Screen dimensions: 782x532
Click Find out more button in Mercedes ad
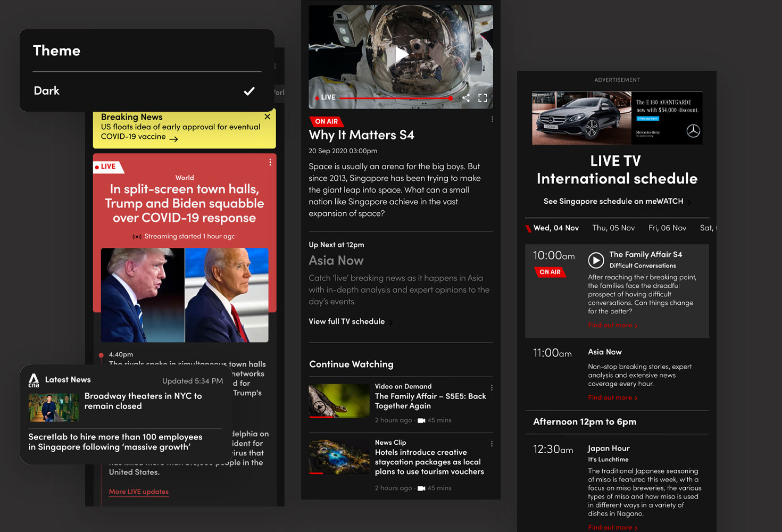coord(647,119)
